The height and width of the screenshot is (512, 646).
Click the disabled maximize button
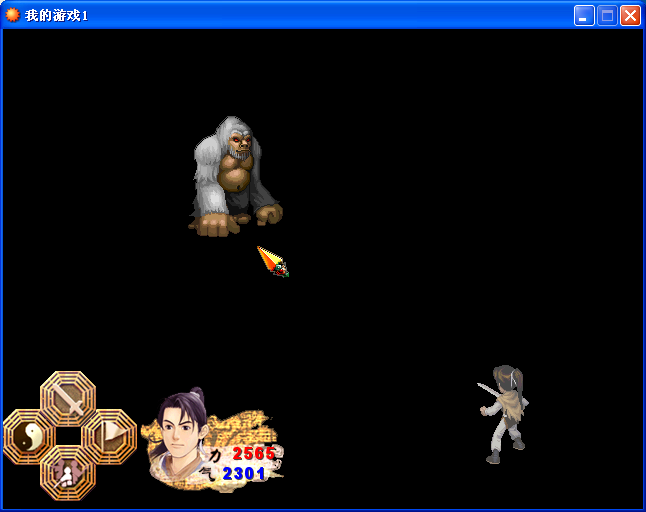[x=607, y=16]
